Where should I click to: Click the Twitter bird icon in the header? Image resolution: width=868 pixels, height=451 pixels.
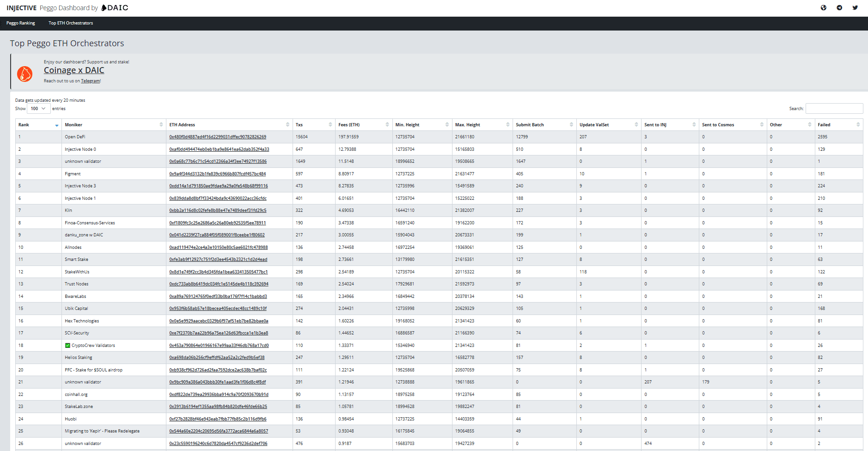tap(855, 8)
